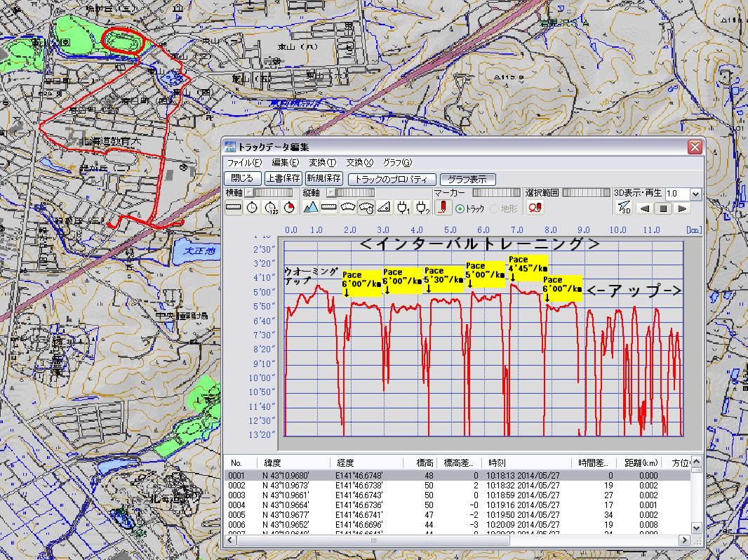Click the table's horizontal scrollbar thumb

pos(373,540)
